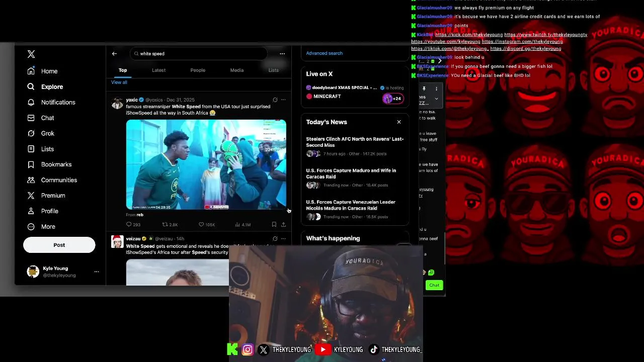Click the white Post button
The image size is (644, 362).
59,245
